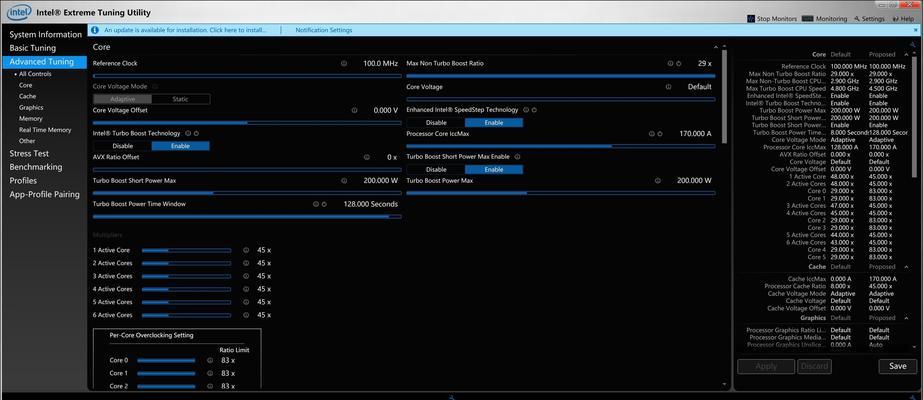Image resolution: width=923 pixels, height=400 pixels.
Task: Collapse the Core group in the summary panel
Action: click(907, 54)
